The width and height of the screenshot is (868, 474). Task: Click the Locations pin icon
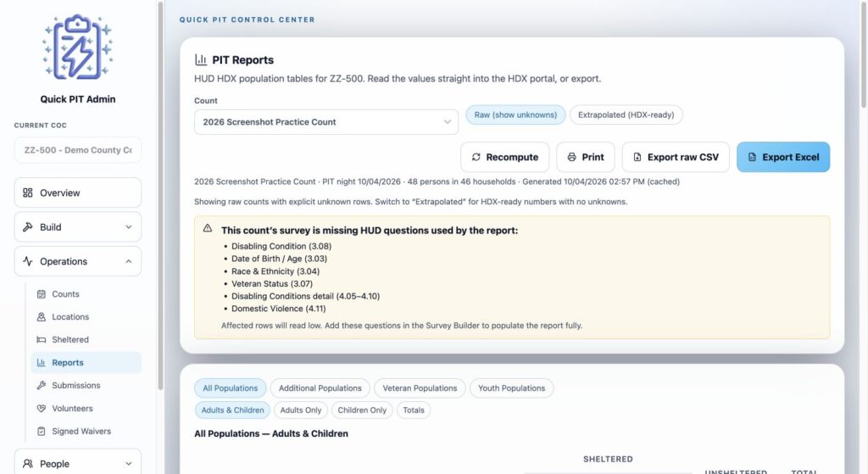[x=41, y=317]
